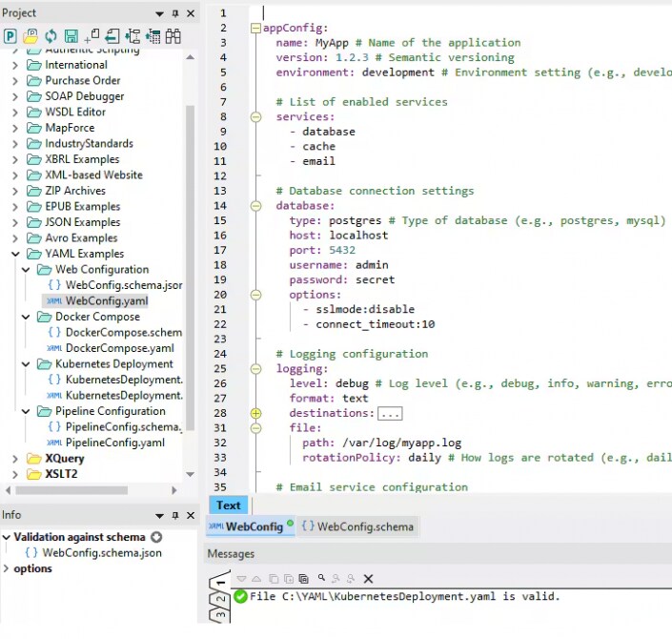The image size is (672, 639).
Task: Click the Project tree scroll left arrow
Action: (9, 490)
